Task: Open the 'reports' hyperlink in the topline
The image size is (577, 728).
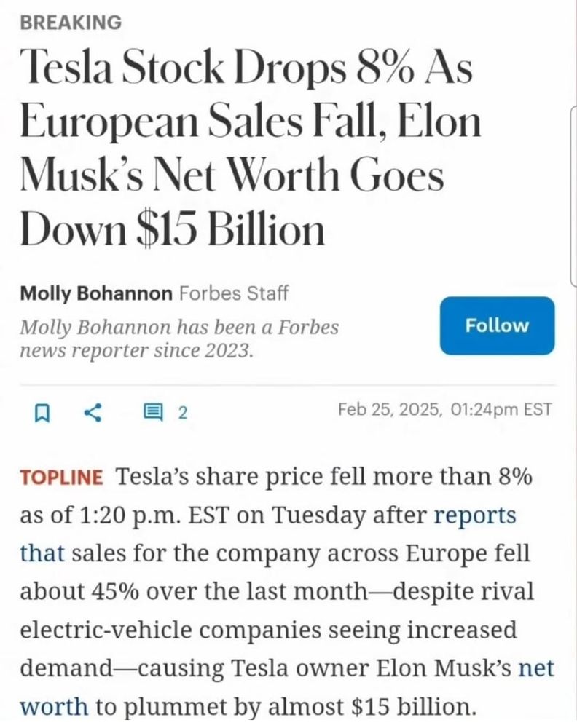Action: [475, 515]
